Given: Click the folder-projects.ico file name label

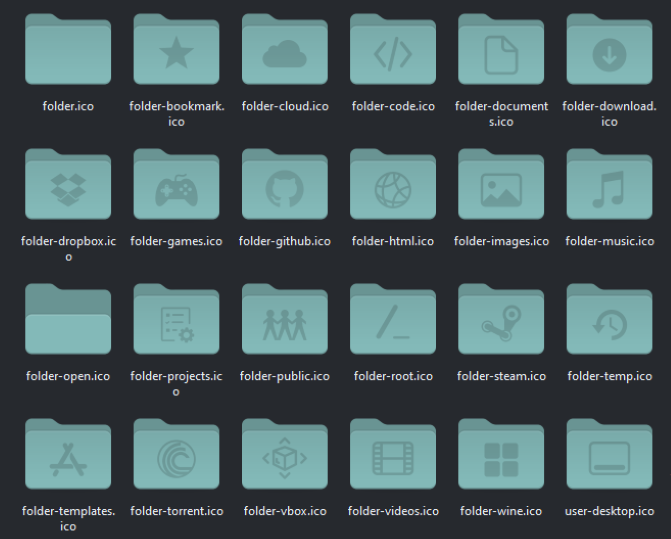Looking at the screenshot, I should point(176,383).
